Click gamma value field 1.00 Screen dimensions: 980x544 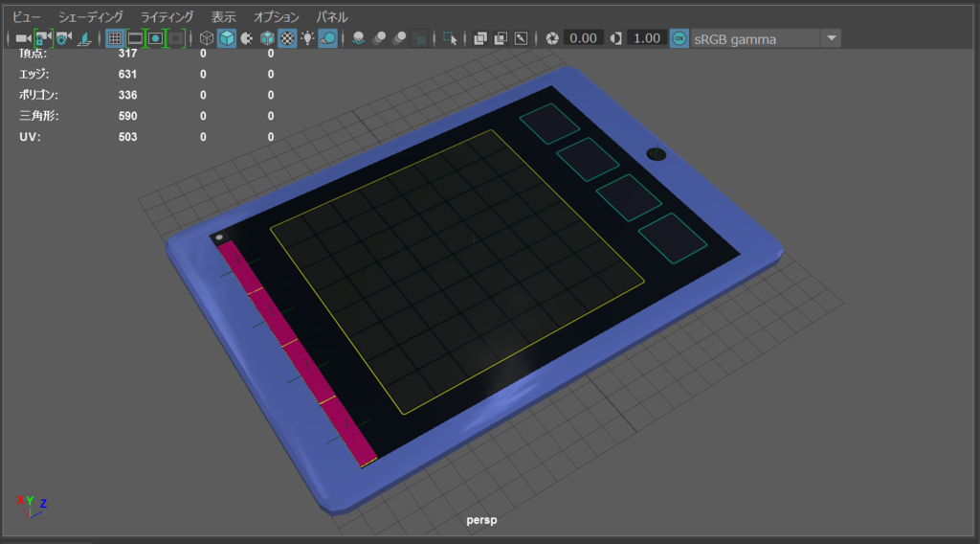pyautogui.click(x=647, y=38)
